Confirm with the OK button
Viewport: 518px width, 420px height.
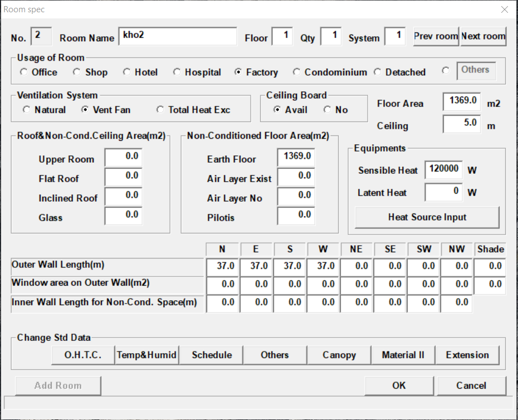(399, 385)
